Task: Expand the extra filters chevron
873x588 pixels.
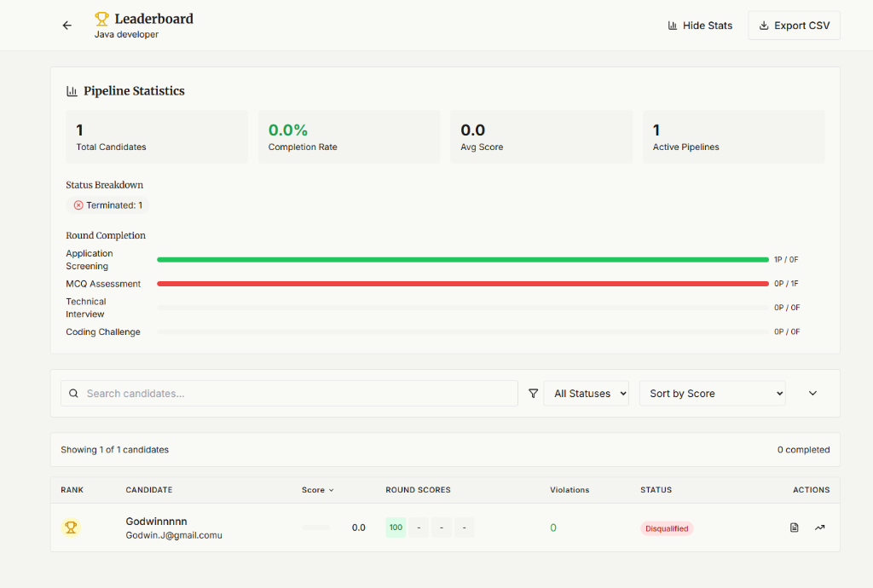Action: 812,393
